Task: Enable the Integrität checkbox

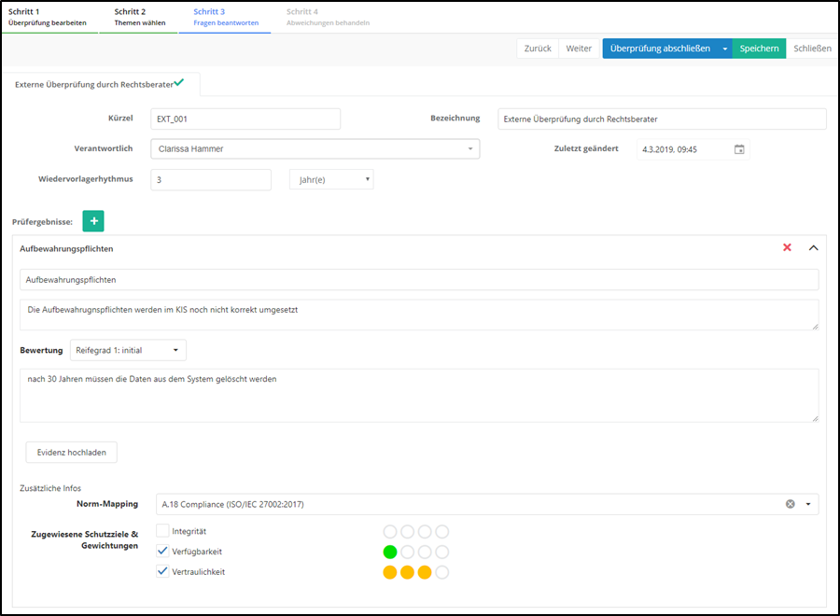Action: click(x=162, y=531)
